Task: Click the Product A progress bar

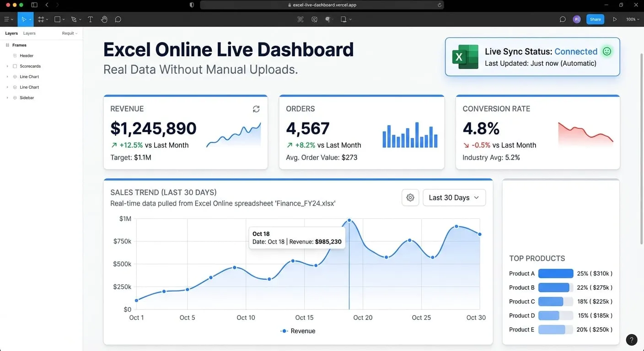Action: click(x=556, y=273)
